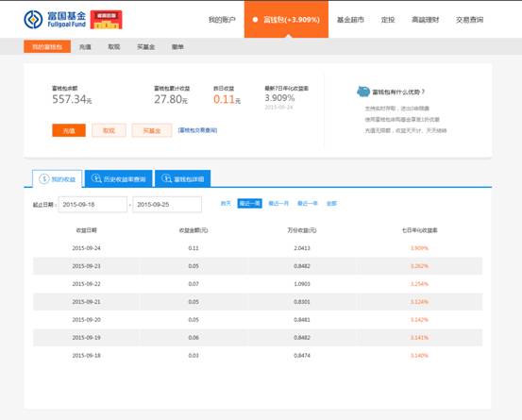This screenshot has width=522, height=420.
Task: Open the 交易查询 navigation item
Action: click(469, 20)
